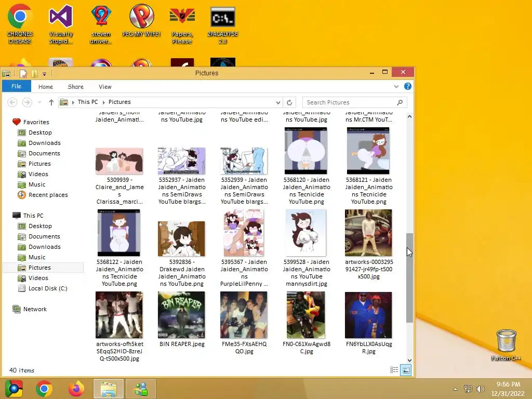Open the Visually Stupid desktop icon
The height and width of the screenshot is (399, 532).
pyautogui.click(x=61, y=24)
